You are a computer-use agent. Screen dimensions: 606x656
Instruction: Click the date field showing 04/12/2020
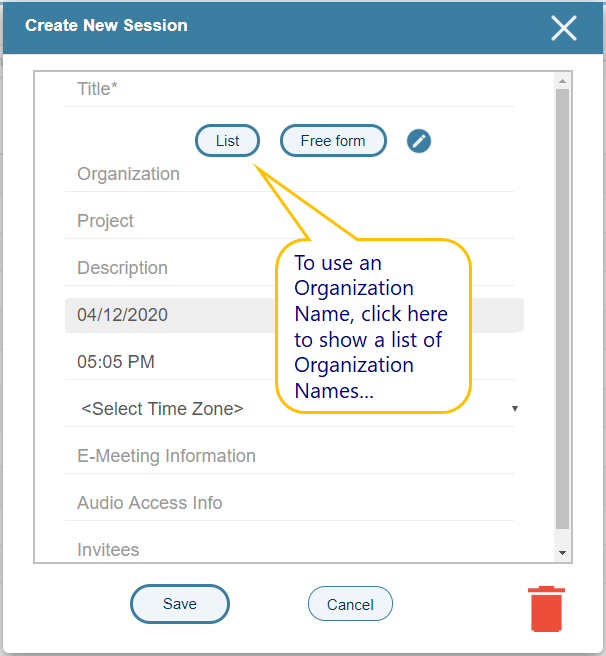click(x=170, y=315)
